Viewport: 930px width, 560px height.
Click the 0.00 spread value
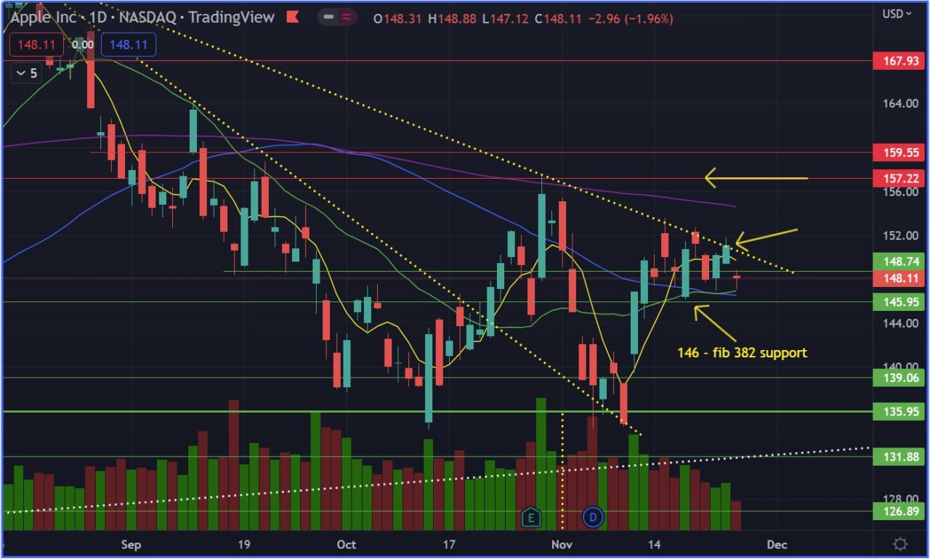coord(83,45)
